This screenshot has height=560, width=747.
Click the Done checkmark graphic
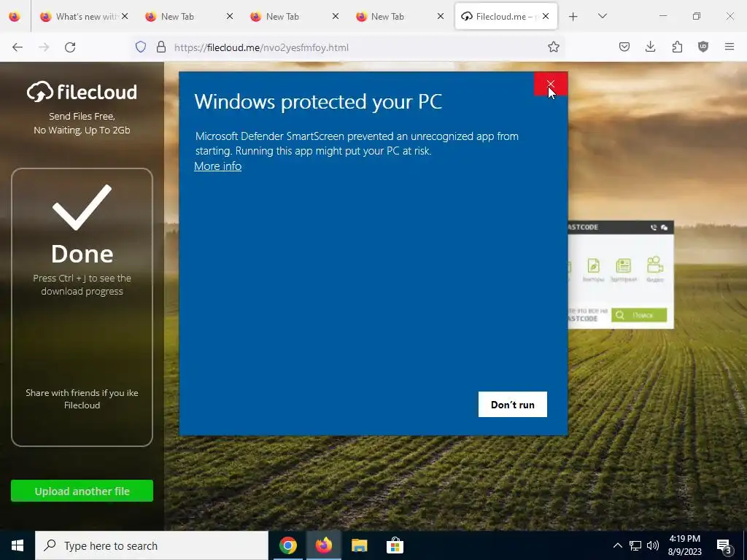(82, 208)
